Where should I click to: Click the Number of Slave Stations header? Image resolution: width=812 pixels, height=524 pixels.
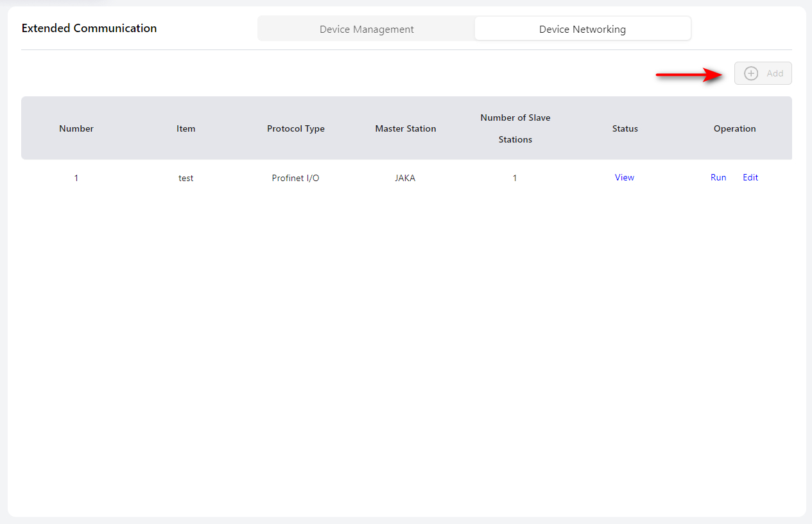tap(515, 128)
